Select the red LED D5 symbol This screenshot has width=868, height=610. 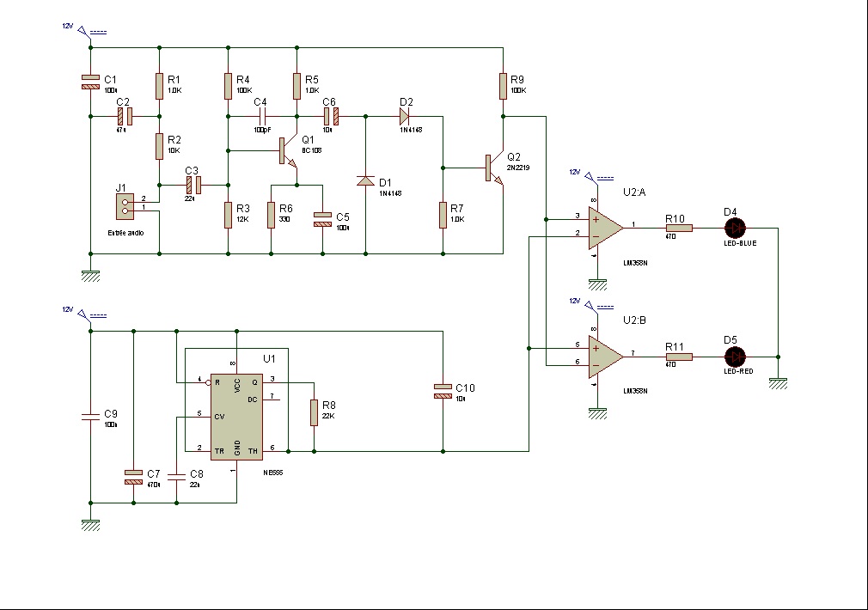[x=735, y=357]
